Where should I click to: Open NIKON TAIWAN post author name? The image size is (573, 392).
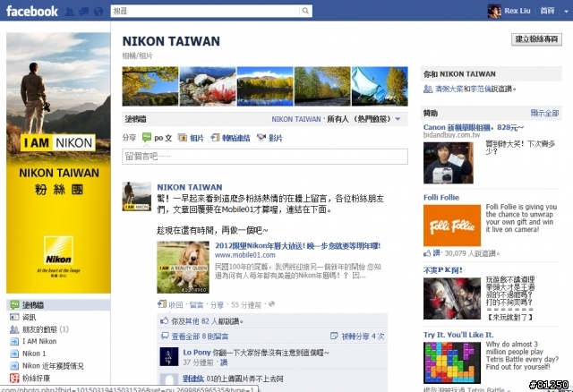190,187
